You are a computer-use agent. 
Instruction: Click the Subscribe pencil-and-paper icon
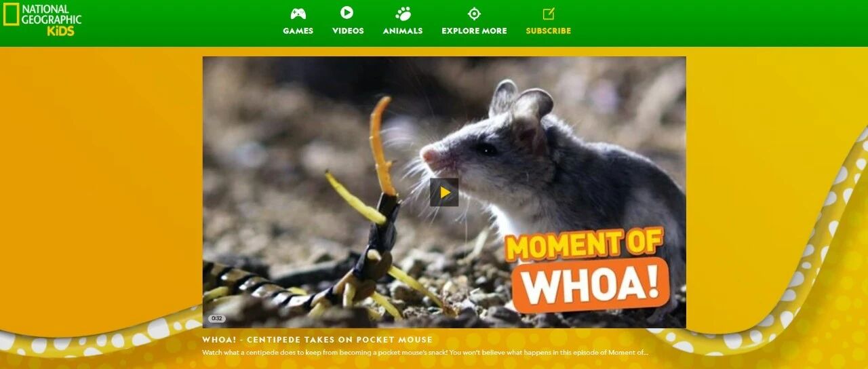click(x=549, y=14)
